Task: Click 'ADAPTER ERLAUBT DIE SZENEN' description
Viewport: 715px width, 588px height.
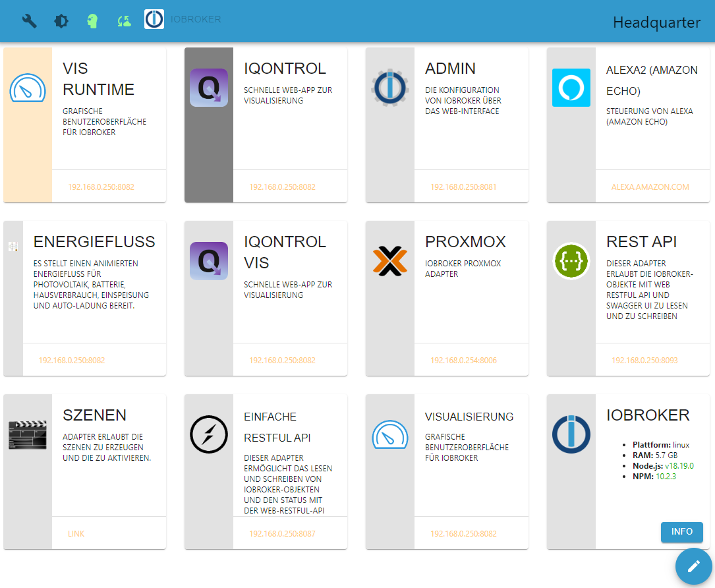Action: tap(107, 447)
